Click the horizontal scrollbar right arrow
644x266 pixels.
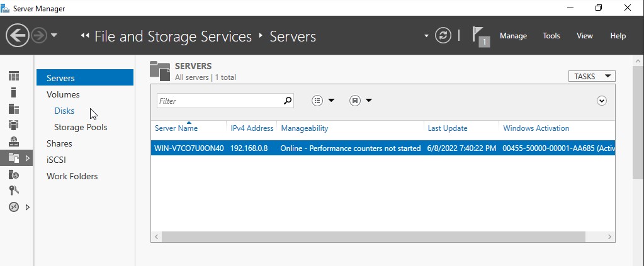coord(609,237)
